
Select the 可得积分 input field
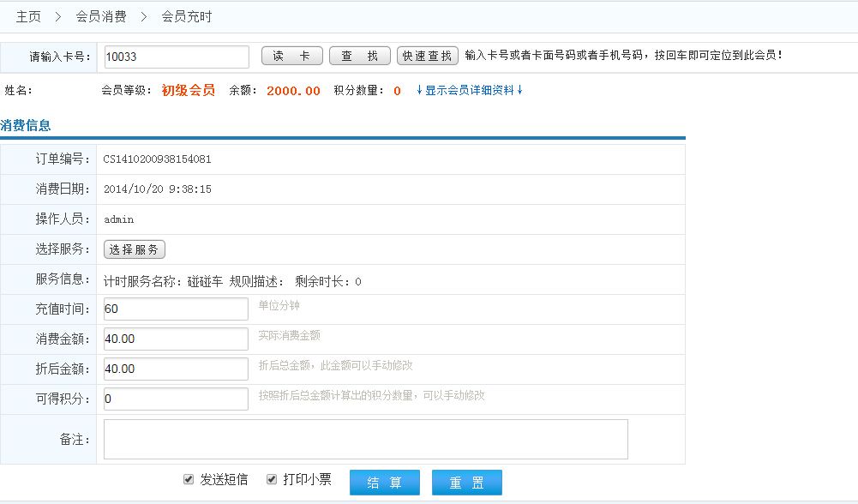pos(176,399)
